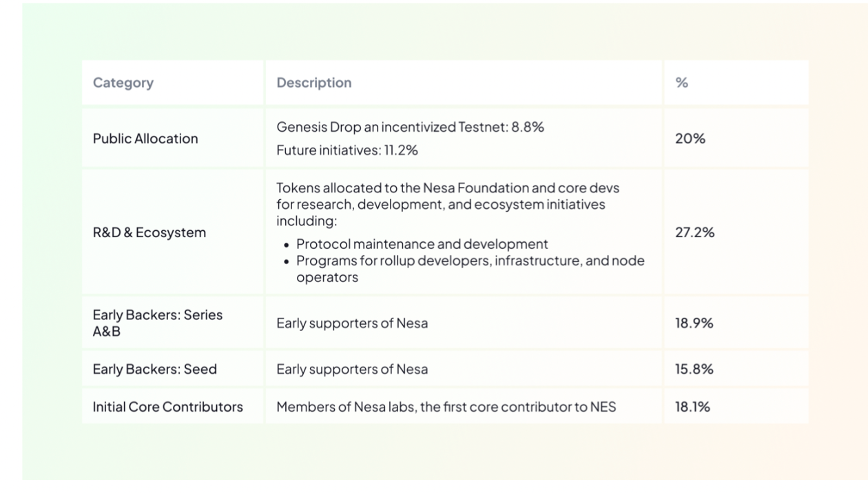This screenshot has height=493, width=868.
Task: Click the Category column header
Action: [123, 83]
